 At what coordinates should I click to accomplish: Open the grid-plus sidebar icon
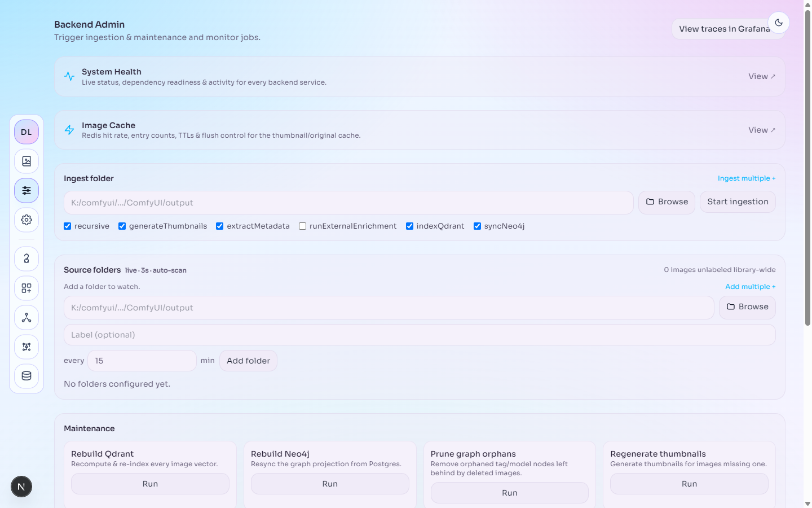pos(27,288)
